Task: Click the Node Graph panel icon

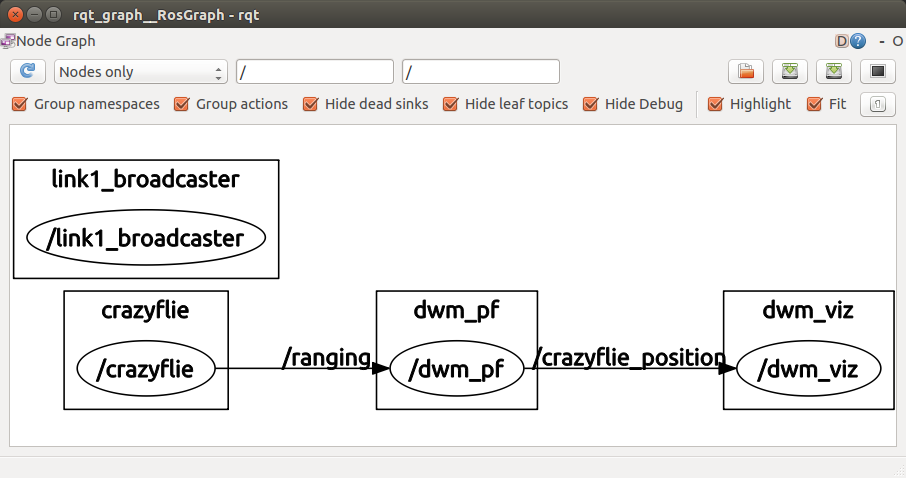Action: 8,41
